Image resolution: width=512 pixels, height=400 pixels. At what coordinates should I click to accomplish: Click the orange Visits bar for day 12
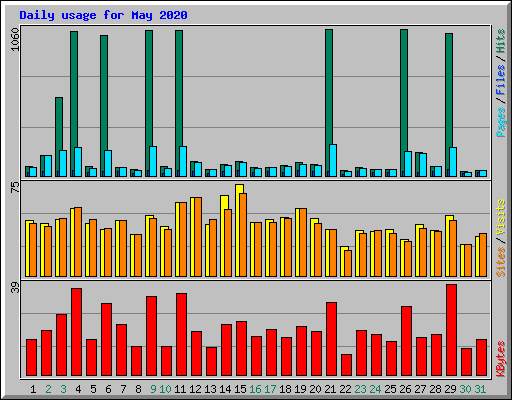pos(198,237)
